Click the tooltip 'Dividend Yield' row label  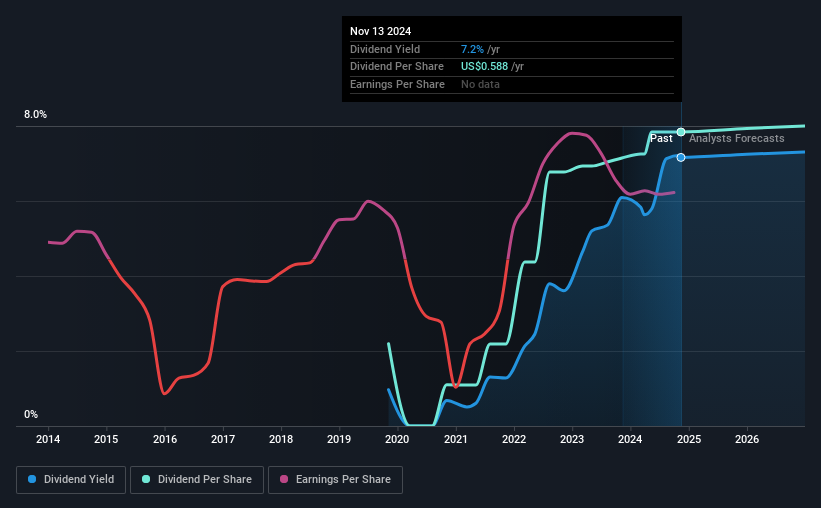click(x=385, y=49)
